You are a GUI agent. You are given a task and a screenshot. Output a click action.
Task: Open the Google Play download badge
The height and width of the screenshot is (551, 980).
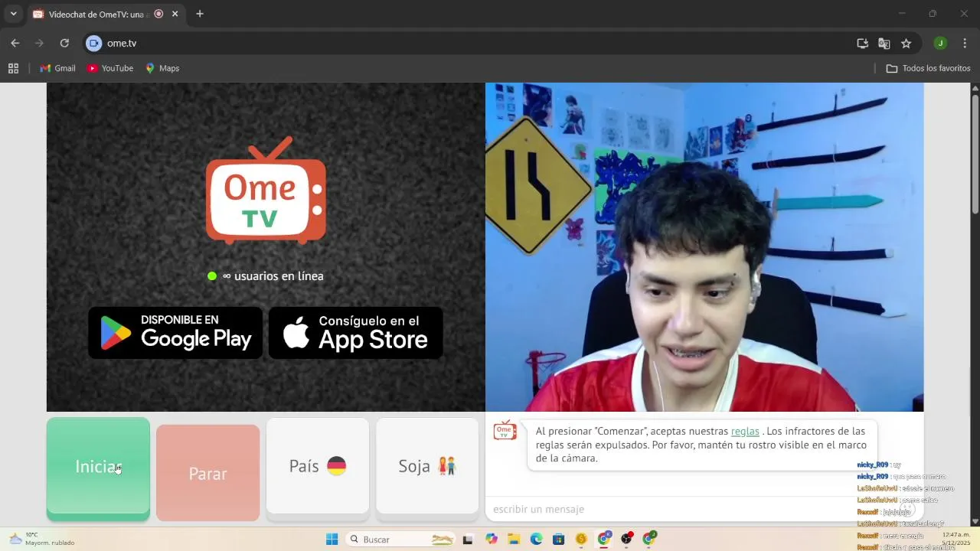[175, 333]
